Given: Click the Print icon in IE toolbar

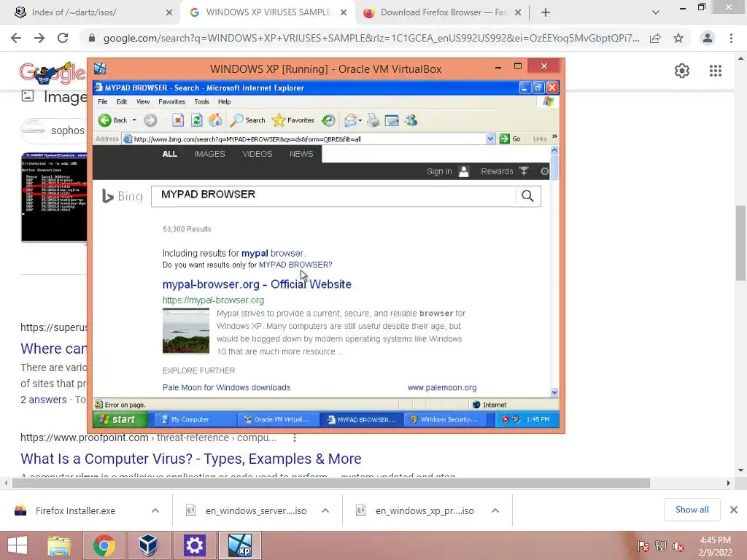Looking at the screenshot, I should click(373, 120).
